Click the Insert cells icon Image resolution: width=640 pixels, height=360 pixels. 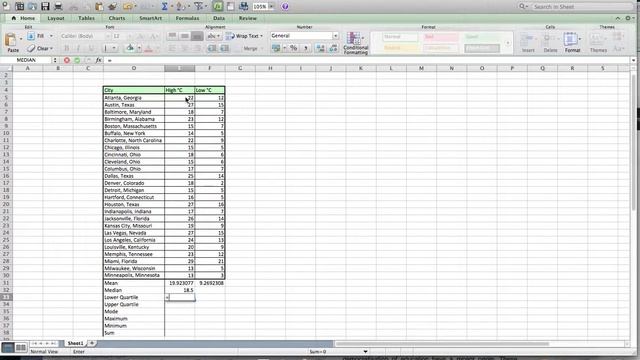click(x=528, y=42)
